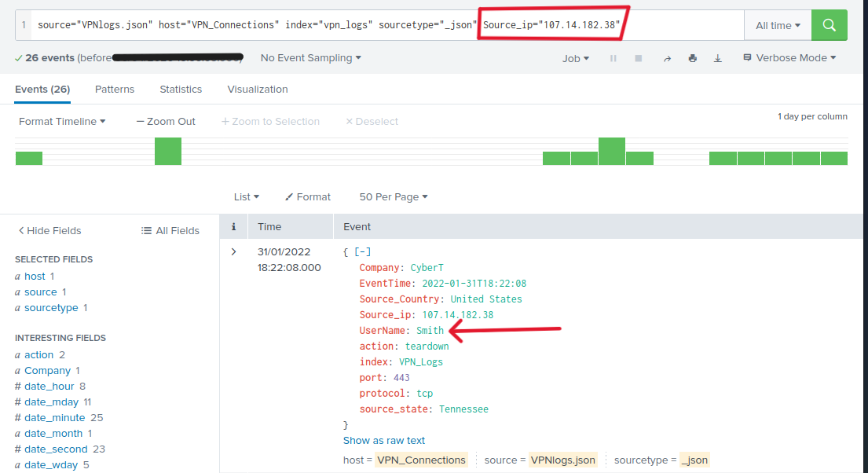Export results with download icon

(717, 58)
